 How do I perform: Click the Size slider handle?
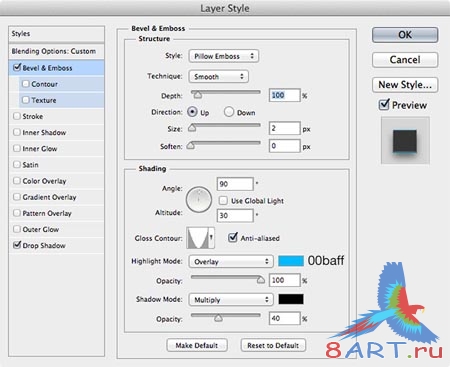click(x=192, y=128)
